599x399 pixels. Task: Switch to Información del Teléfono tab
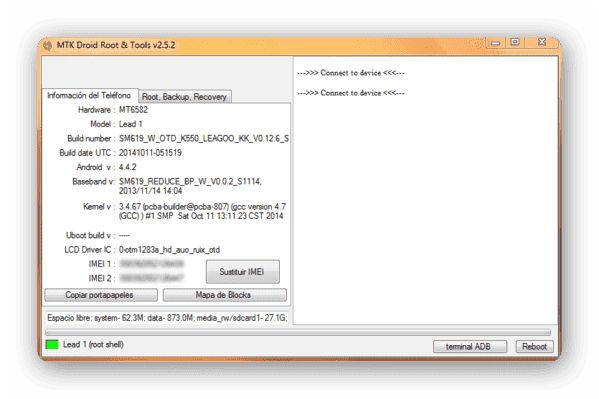pyautogui.click(x=89, y=96)
